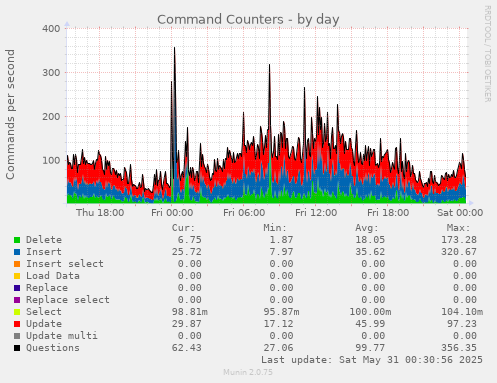Click the Delete min value 1.87
The image size is (497, 383).
tap(281, 240)
